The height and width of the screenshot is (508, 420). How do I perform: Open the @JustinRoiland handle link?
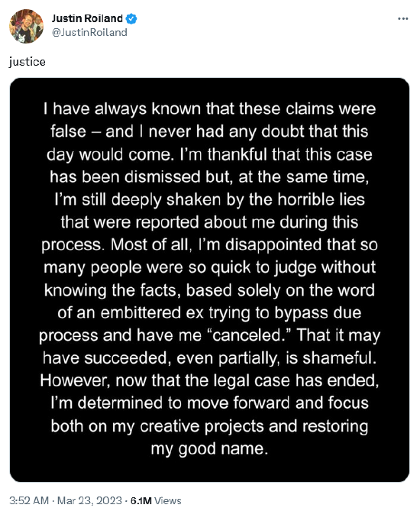tap(89, 32)
